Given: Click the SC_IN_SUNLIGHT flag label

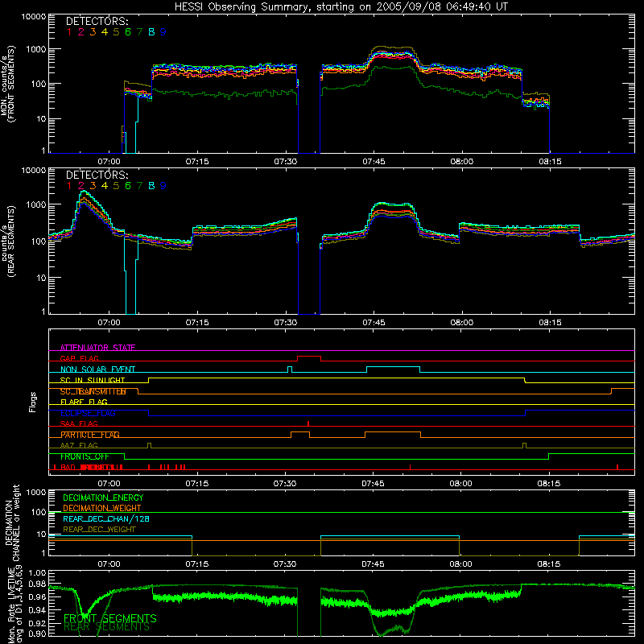Looking at the screenshot, I should coord(93,380).
